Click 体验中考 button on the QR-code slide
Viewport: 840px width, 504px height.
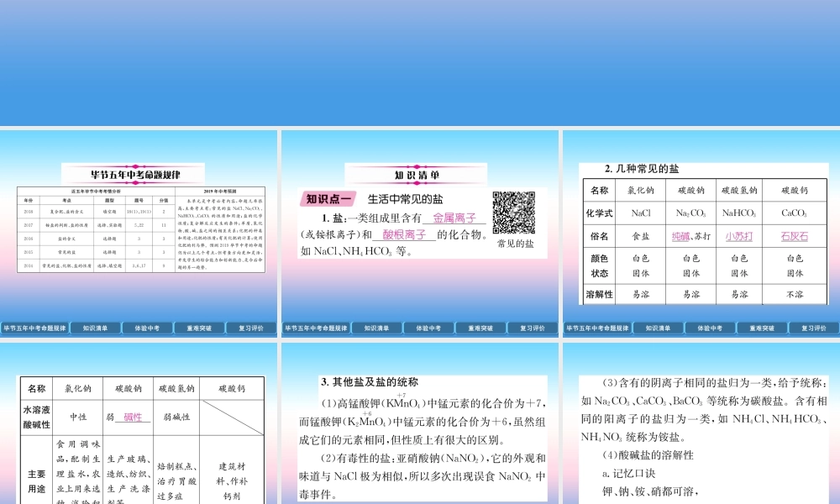coord(428,328)
